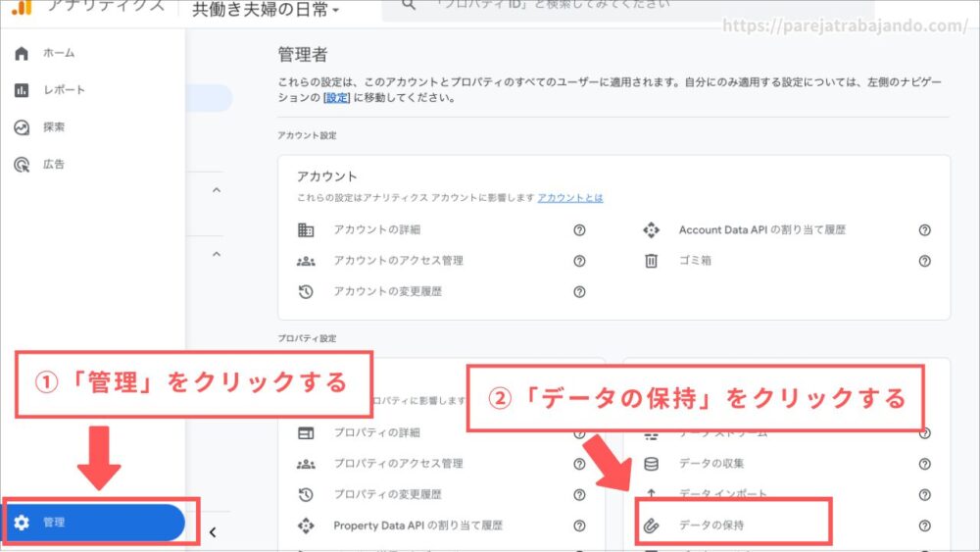Open help for ゴミ箱
The image size is (980, 552).
pos(925,261)
